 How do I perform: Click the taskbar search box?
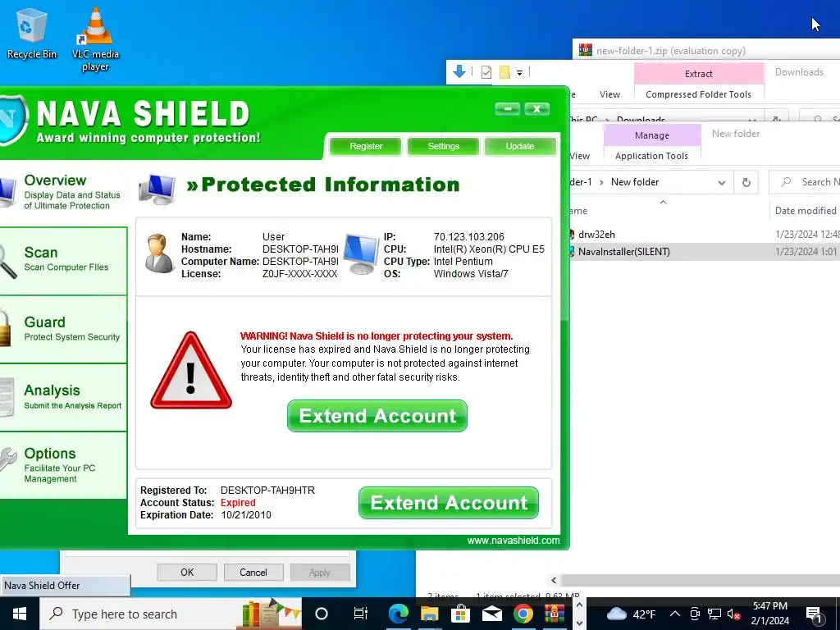(171, 614)
